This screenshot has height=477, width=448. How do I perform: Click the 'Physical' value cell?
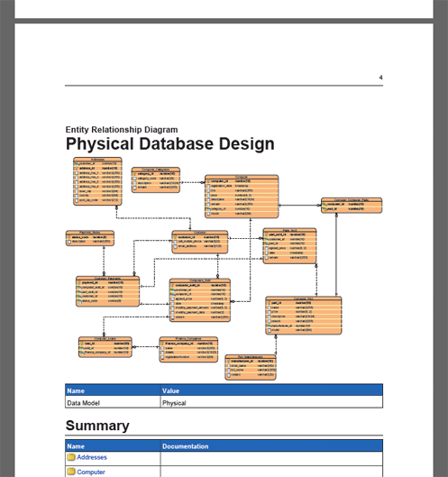click(271, 402)
